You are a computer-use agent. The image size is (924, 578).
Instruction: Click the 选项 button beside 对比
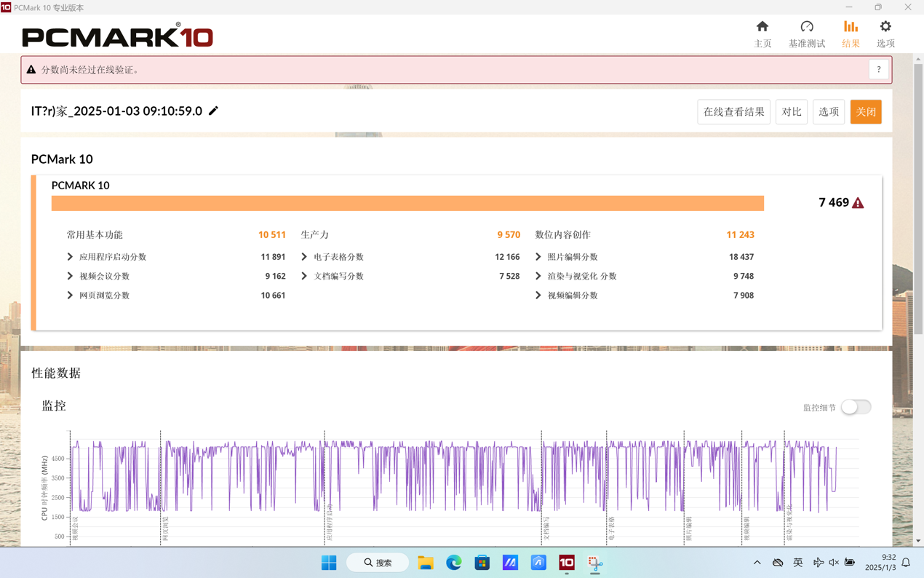828,112
